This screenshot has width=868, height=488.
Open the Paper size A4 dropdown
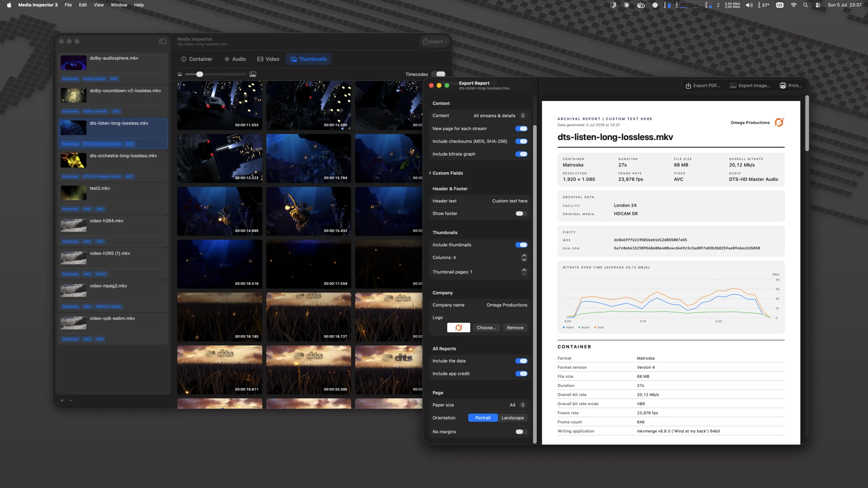point(517,405)
